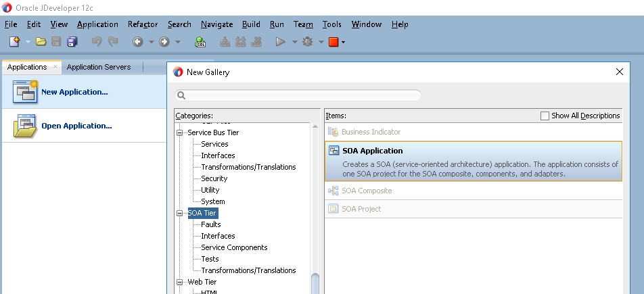Open the Navigate menu

tap(217, 24)
